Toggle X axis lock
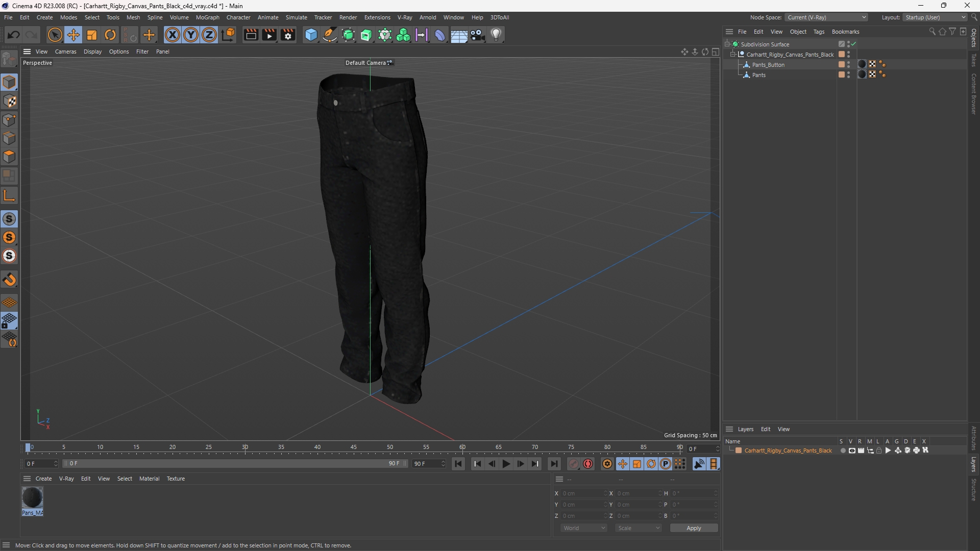This screenshot has height=551, width=980. pyautogui.click(x=173, y=35)
